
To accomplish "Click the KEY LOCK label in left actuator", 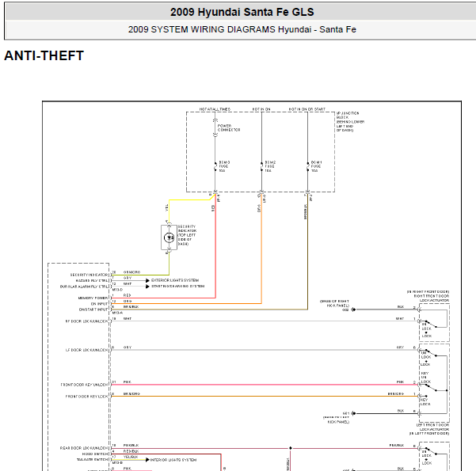I will click(x=425, y=402).
